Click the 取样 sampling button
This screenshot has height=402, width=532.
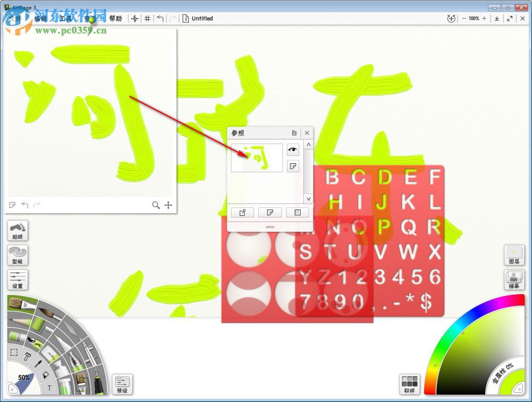[410, 384]
